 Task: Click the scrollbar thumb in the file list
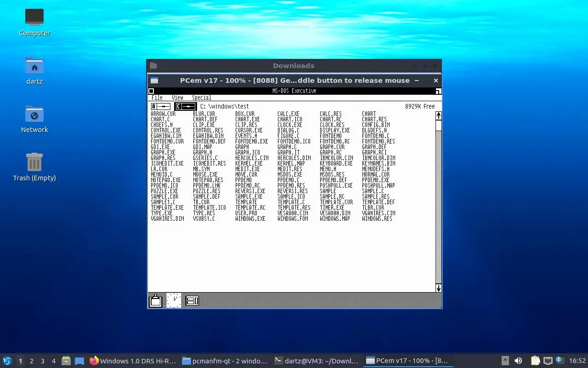(439, 126)
